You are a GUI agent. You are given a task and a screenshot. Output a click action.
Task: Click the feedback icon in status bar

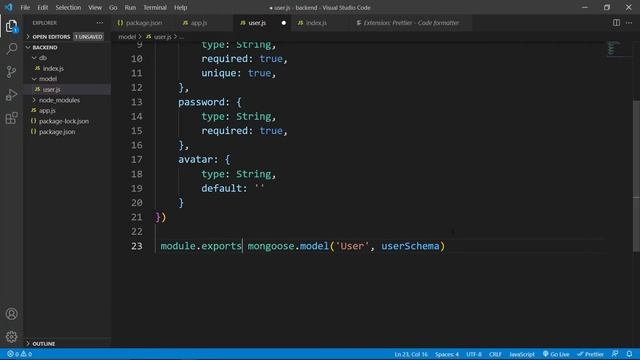[x=615, y=354]
